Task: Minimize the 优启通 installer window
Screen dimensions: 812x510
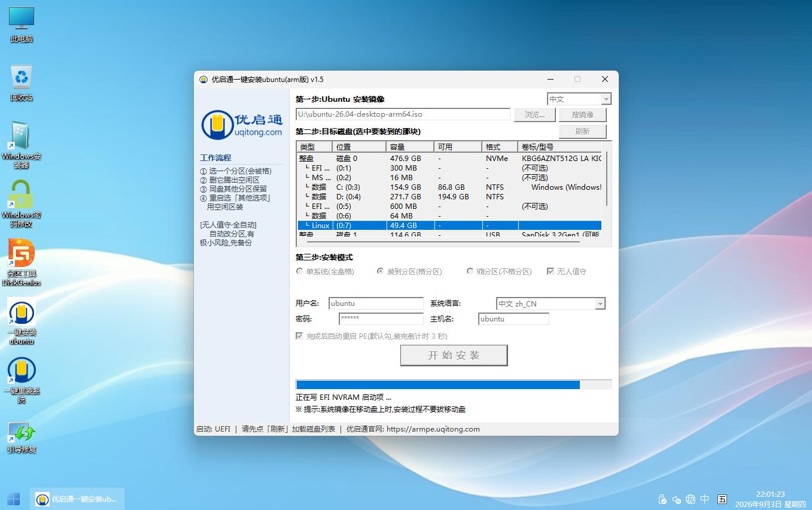Action: 550,79
